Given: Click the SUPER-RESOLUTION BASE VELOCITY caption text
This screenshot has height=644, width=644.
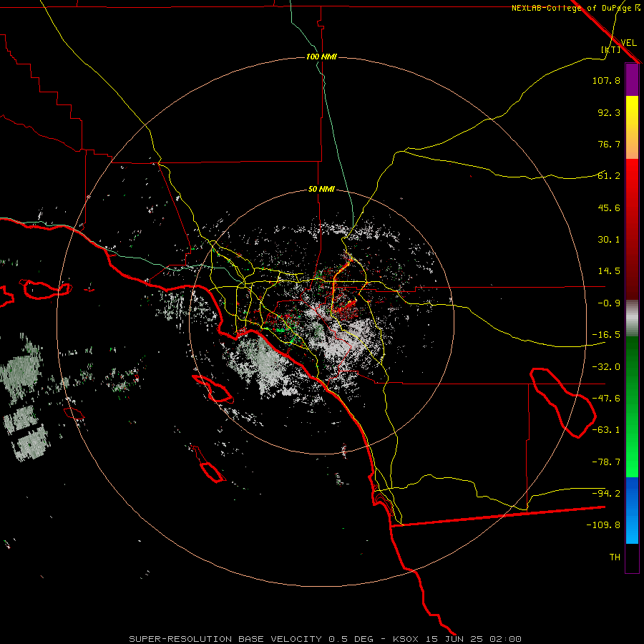Looking at the screenshot, I should pyautogui.click(x=225, y=639).
